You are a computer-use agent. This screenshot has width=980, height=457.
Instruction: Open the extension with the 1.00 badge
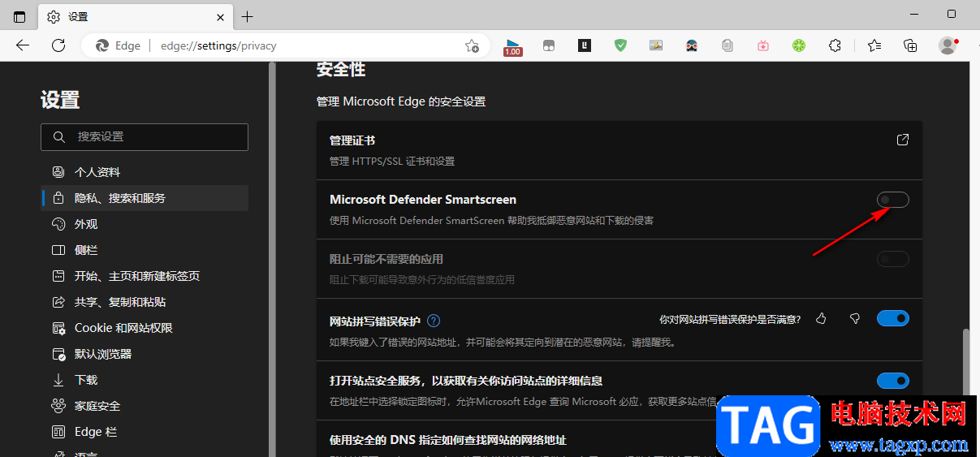click(512, 45)
